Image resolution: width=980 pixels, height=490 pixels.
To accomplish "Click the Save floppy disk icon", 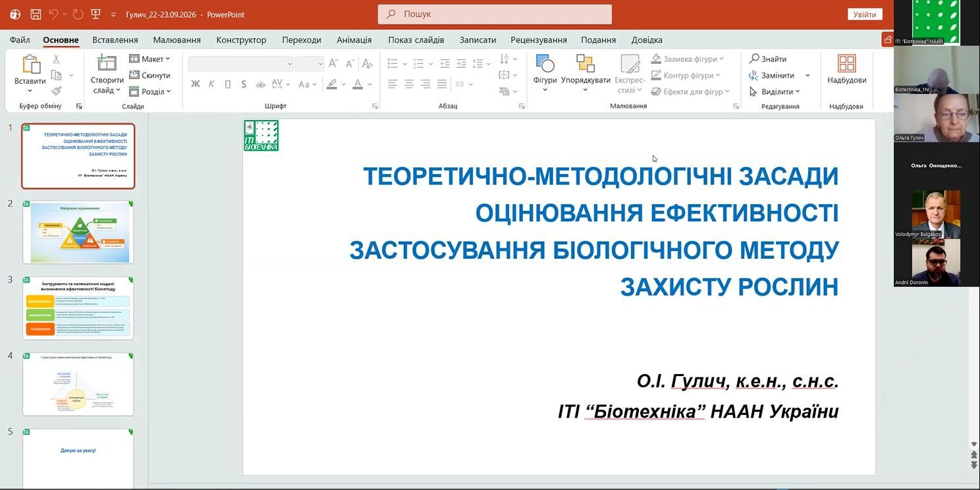I will 36,14.
